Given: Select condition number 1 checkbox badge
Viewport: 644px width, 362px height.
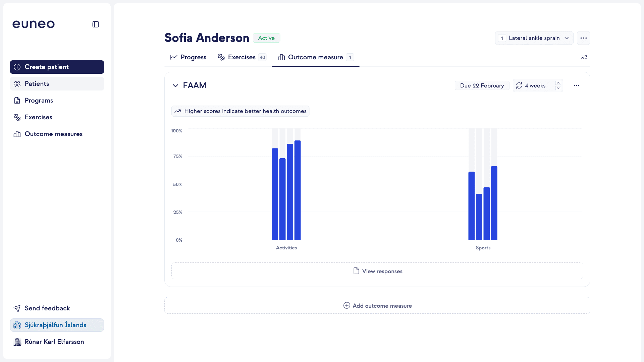Looking at the screenshot, I should (x=502, y=38).
